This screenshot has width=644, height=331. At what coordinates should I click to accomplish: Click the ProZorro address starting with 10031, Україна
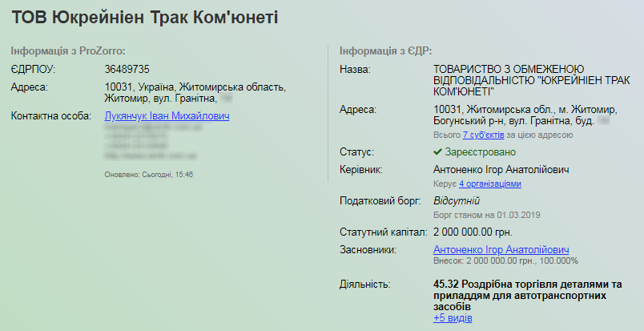tap(195, 92)
